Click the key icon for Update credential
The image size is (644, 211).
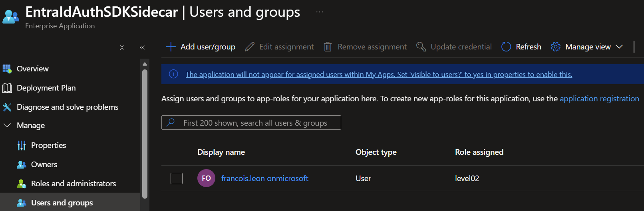pyautogui.click(x=421, y=47)
